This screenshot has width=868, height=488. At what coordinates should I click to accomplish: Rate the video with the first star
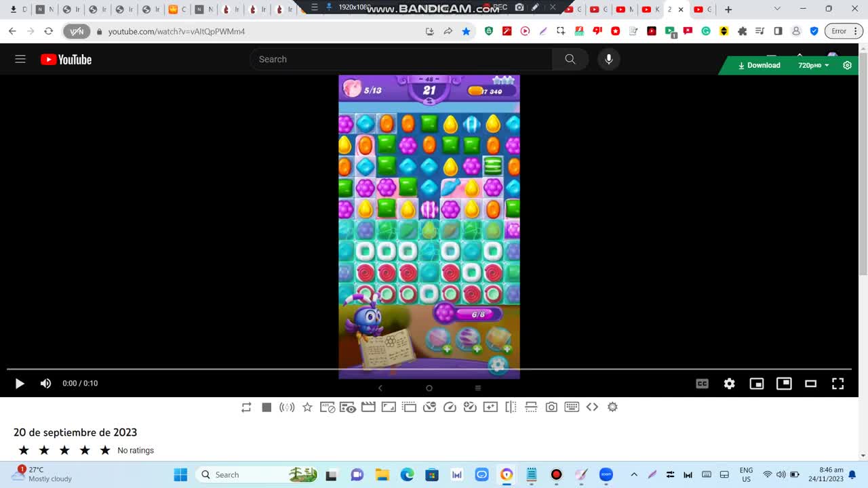pos(24,450)
